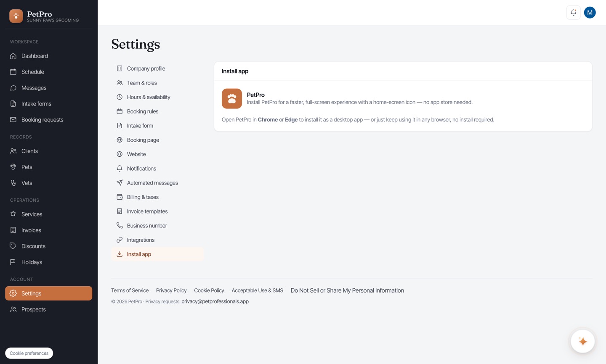Select Team & roles settings
The image size is (606, 364).
pyautogui.click(x=157, y=83)
